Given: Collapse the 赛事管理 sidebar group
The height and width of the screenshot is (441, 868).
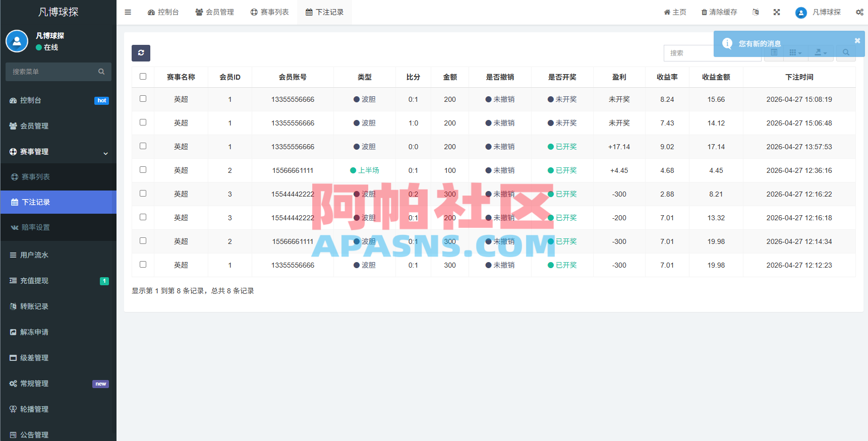Looking at the screenshot, I should [59, 152].
